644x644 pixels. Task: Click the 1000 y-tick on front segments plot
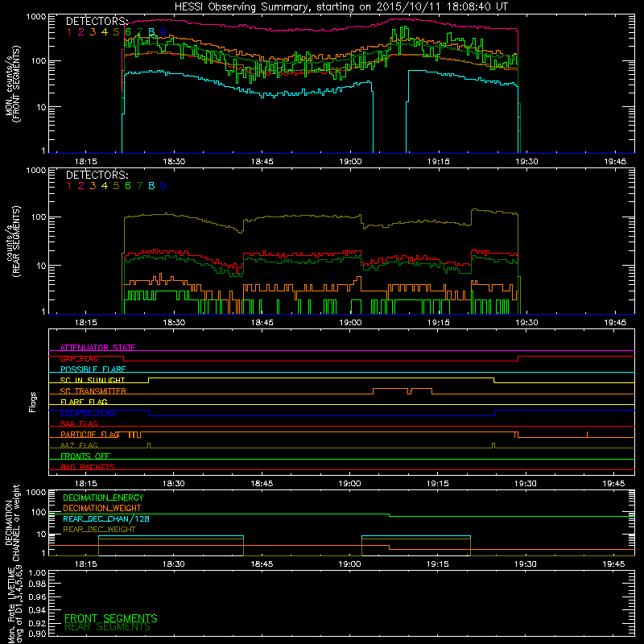tap(36, 17)
